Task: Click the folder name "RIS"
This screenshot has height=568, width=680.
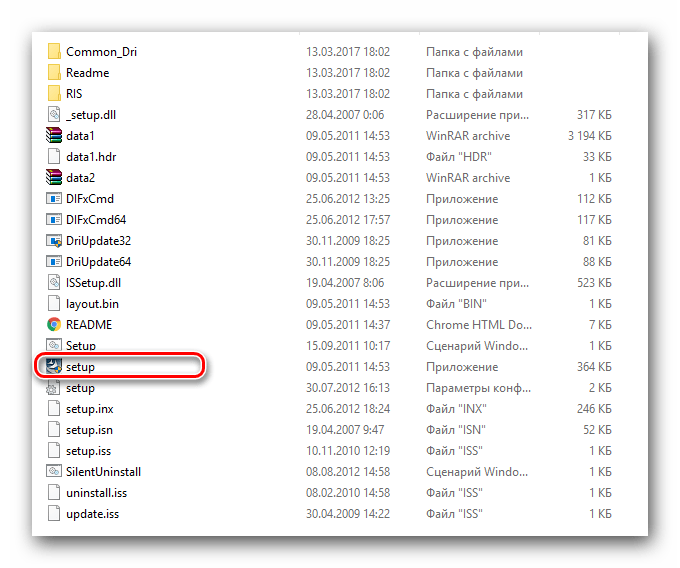Action: tap(74, 94)
